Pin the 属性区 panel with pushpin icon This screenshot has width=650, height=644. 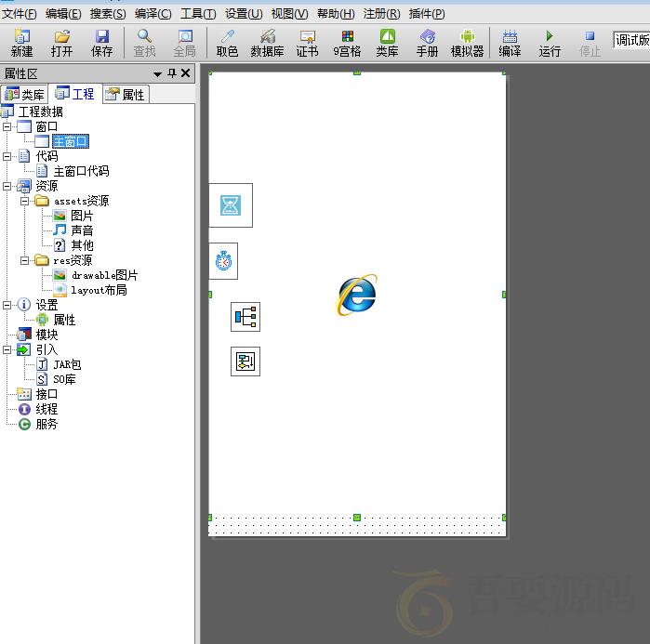172,73
